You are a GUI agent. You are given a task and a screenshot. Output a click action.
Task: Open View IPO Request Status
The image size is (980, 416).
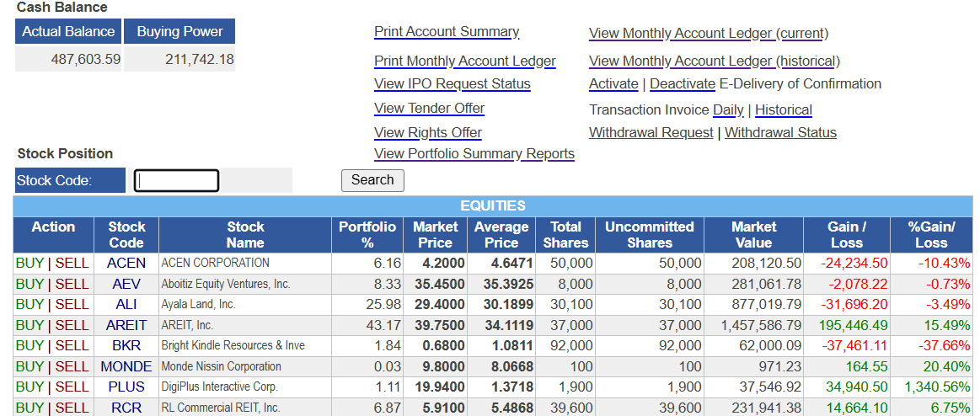tap(452, 83)
